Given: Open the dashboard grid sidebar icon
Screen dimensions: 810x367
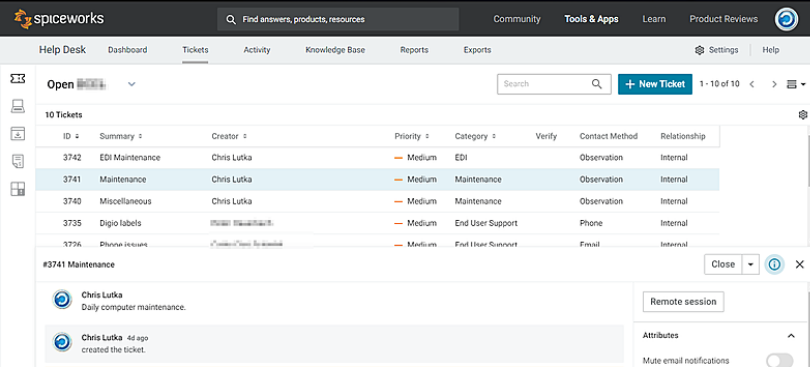Looking at the screenshot, I should click(18, 189).
